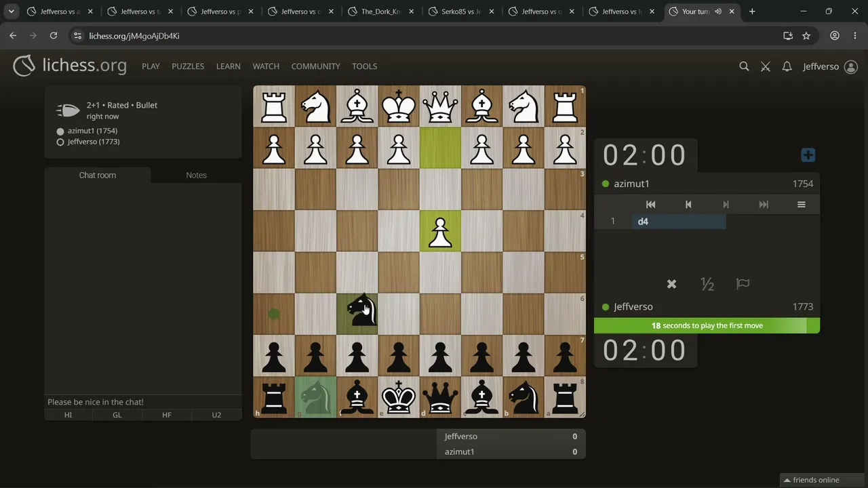Open the notifications bell
The height and width of the screenshot is (488, 868).
tap(787, 66)
